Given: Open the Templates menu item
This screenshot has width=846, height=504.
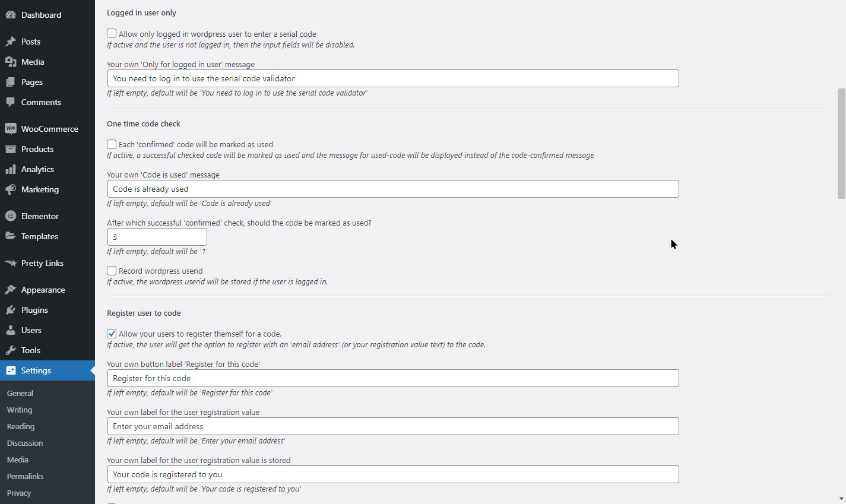Looking at the screenshot, I should click(x=40, y=236).
